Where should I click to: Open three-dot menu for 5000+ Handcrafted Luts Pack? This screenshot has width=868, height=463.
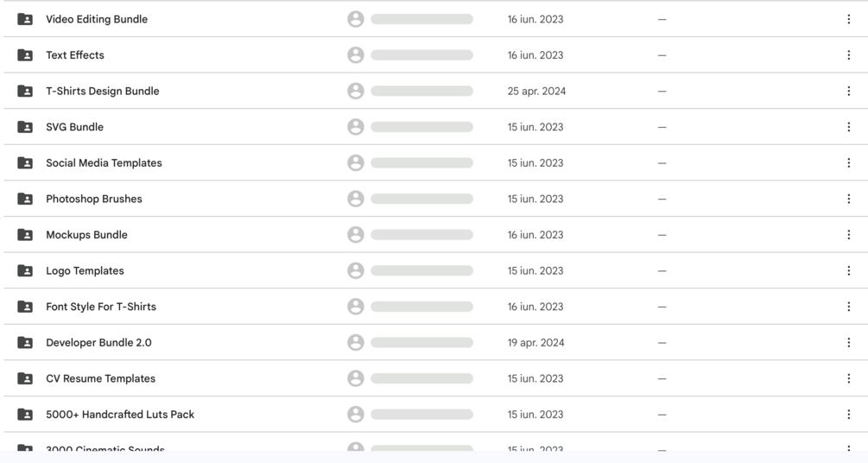click(848, 415)
